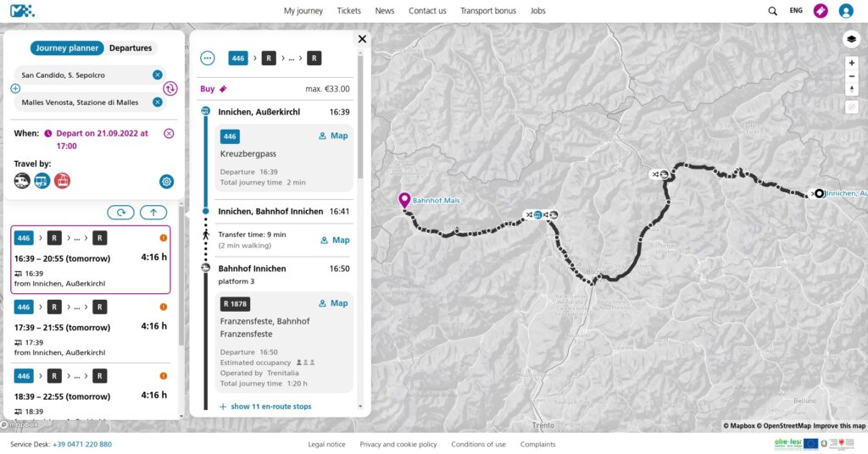Open Jobs page
Screen dimensions: 868x454
[x=538, y=10]
